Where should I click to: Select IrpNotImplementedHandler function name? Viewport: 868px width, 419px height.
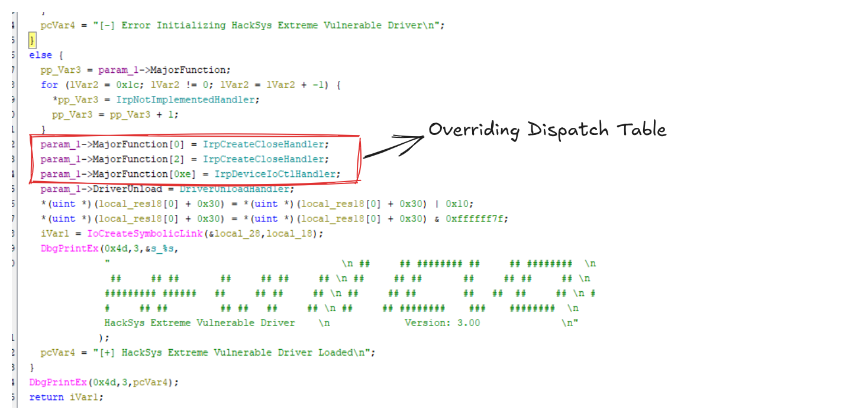186,99
